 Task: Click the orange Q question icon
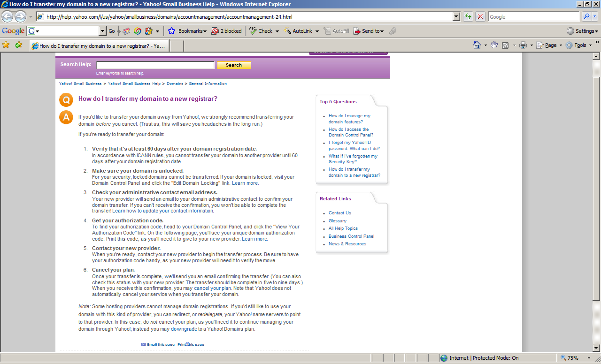point(66,100)
